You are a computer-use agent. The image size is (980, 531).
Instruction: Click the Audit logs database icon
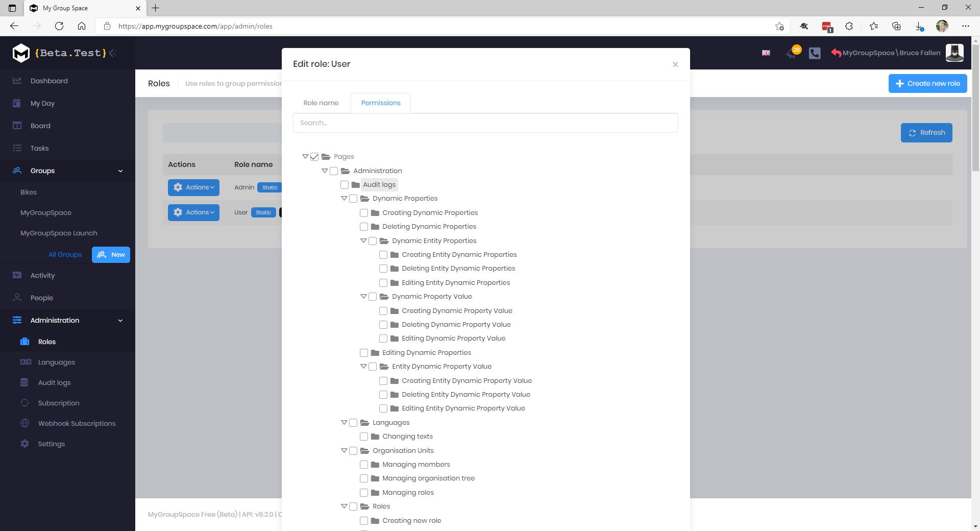click(x=24, y=382)
